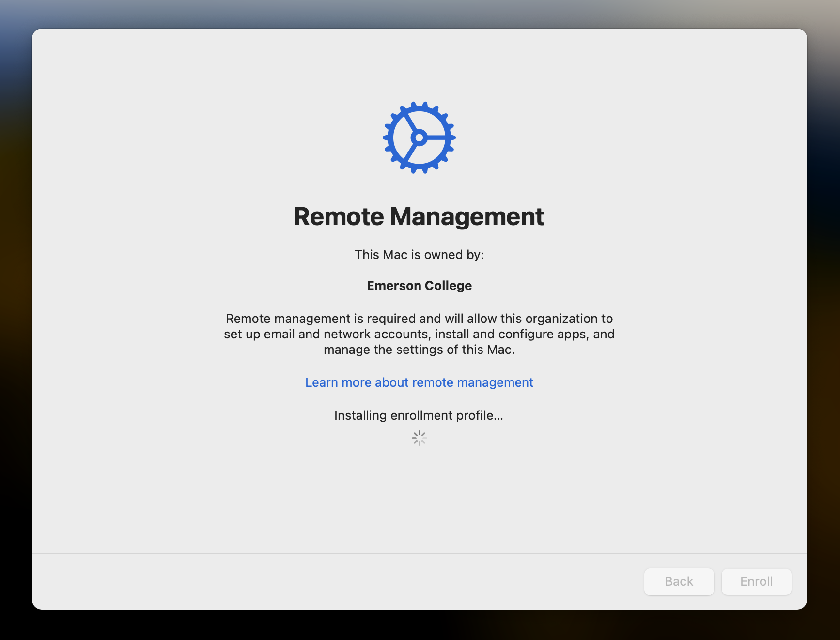Click 'Installing enrollment profile...' status text
This screenshot has height=640, width=840.
419,415
